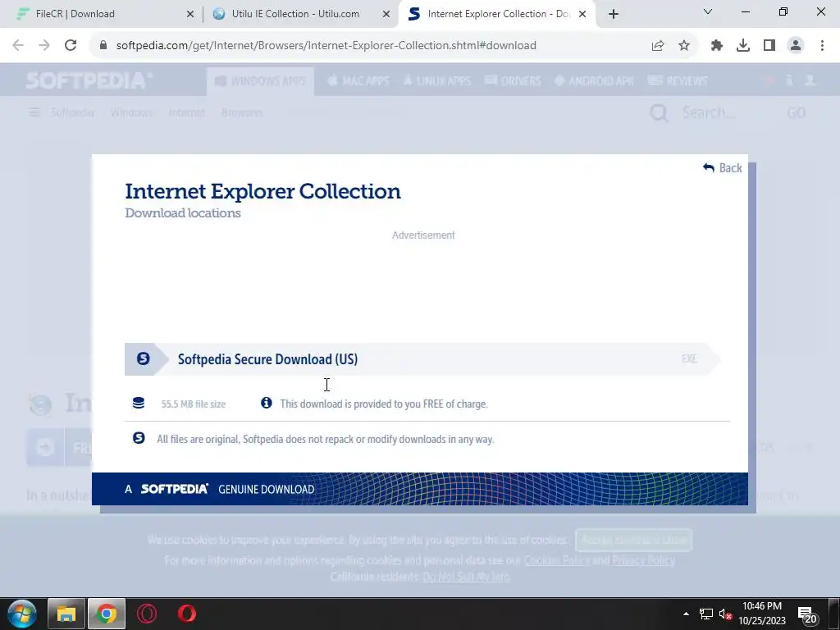
Task: Click the address bar URL
Action: coord(326,46)
